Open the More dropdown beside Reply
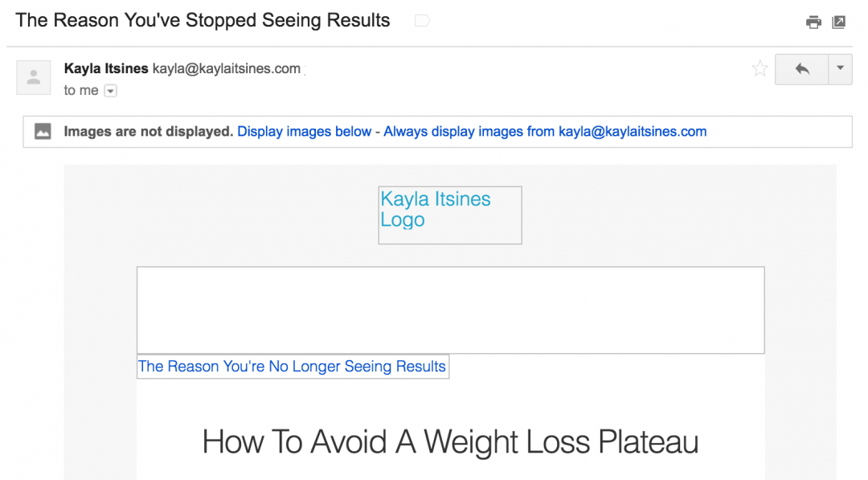The height and width of the screenshot is (480, 868). 840,69
